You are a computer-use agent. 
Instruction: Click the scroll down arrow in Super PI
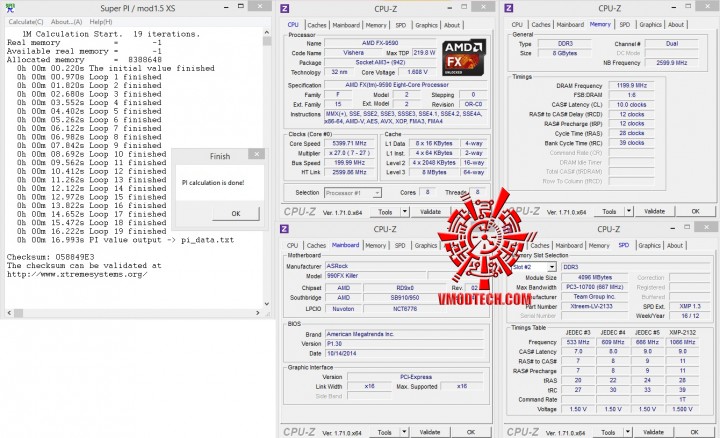pos(267,304)
